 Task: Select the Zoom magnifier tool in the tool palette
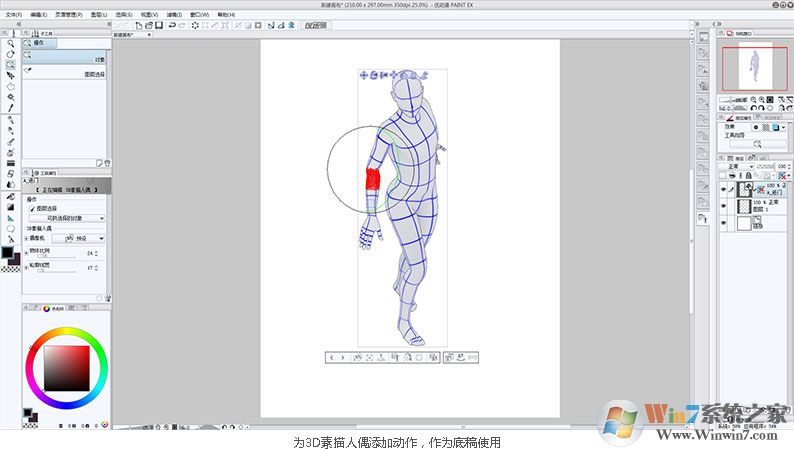click(10, 44)
